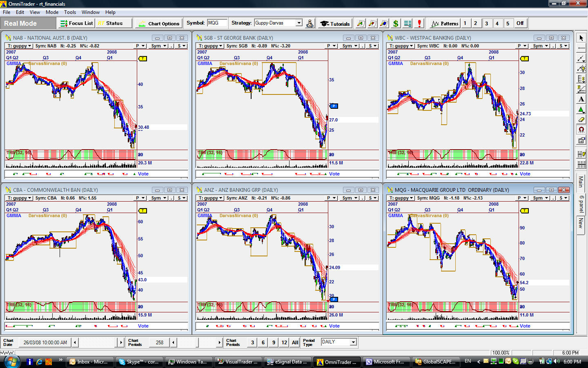Viewport: 588px width, 368px height.
Task: Open Skype from the Windows taskbar
Action: tap(139, 362)
